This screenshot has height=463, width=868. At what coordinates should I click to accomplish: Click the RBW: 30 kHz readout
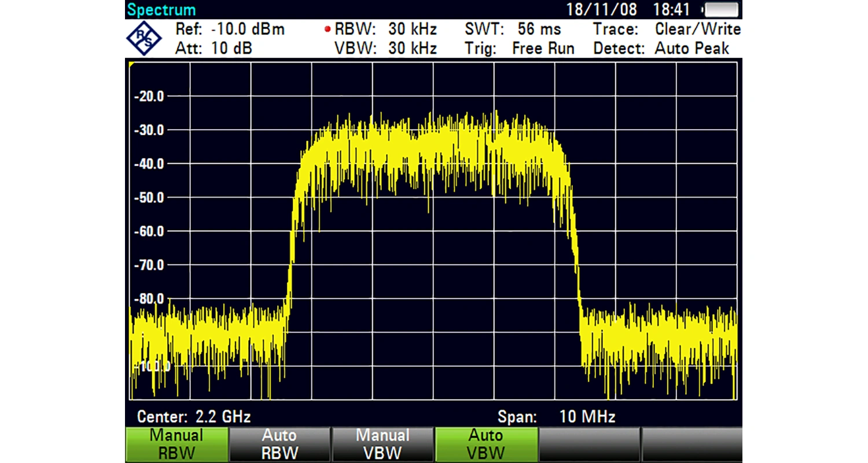(385, 30)
